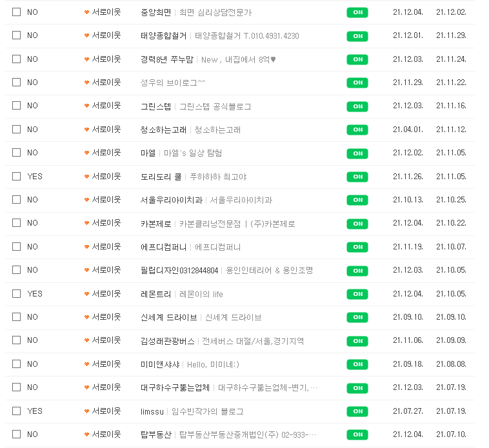Click the heart icon in 카본제로 row
The width and height of the screenshot is (489, 448).
click(x=86, y=224)
